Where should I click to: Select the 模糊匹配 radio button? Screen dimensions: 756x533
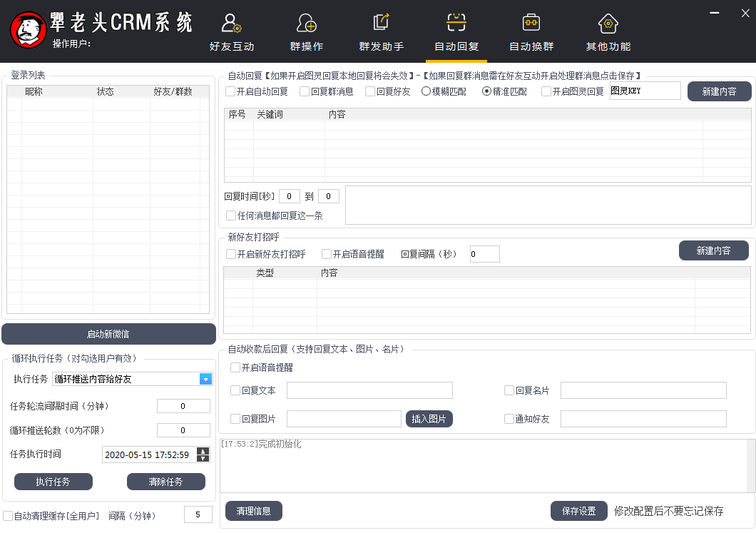[x=426, y=91]
